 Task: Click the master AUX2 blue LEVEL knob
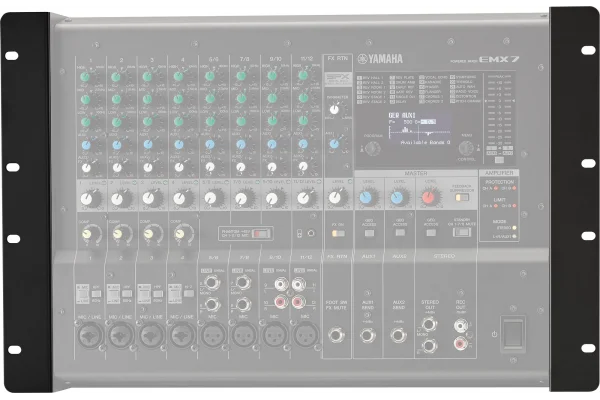tap(397, 198)
